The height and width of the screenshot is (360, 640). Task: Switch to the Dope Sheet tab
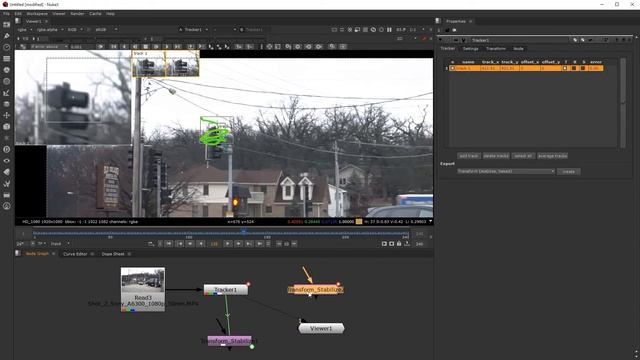(x=113, y=254)
